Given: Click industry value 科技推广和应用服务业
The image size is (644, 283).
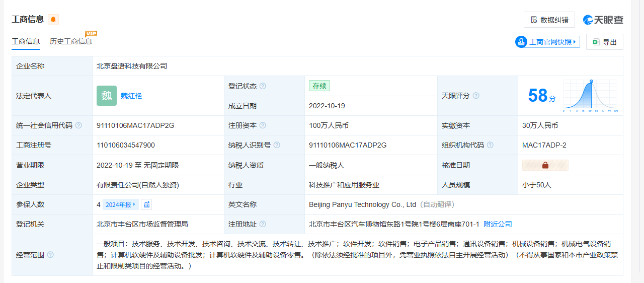Looking at the screenshot, I should click(x=344, y=185).
